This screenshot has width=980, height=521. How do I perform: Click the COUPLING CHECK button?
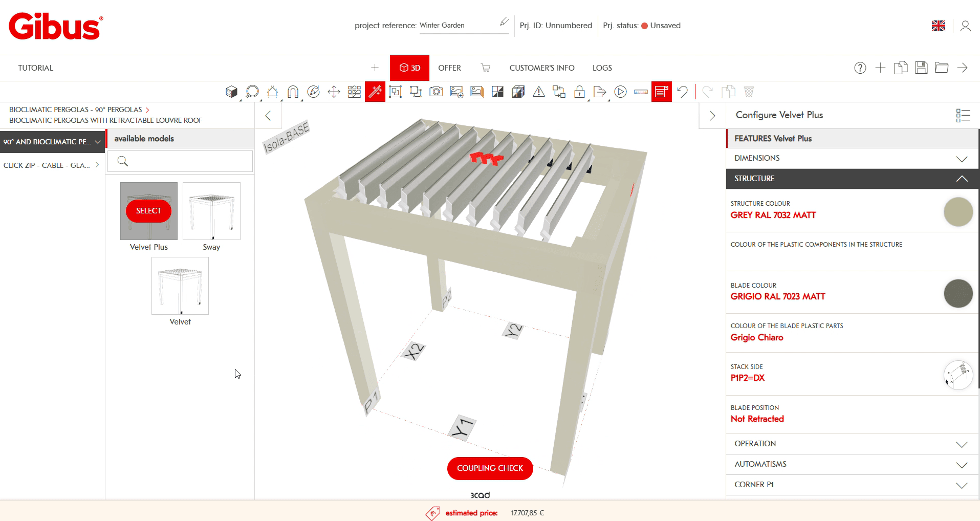(x=490, y=468)
